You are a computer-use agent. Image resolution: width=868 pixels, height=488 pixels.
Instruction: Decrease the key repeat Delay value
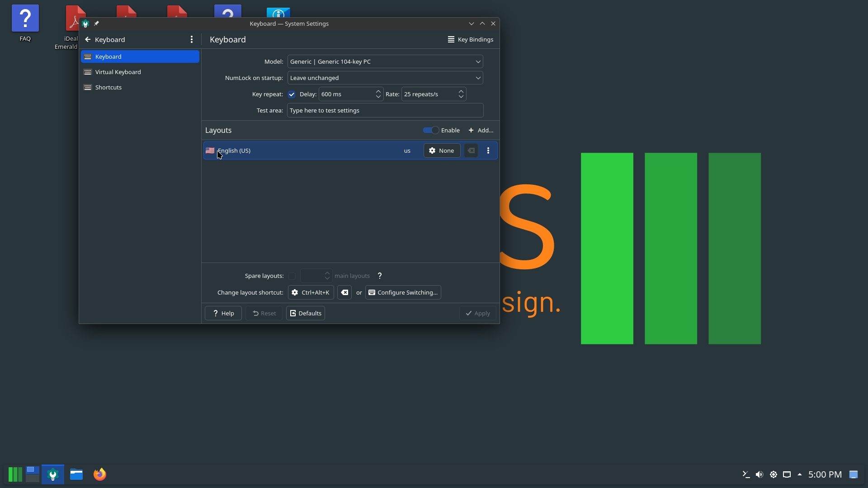378,97
